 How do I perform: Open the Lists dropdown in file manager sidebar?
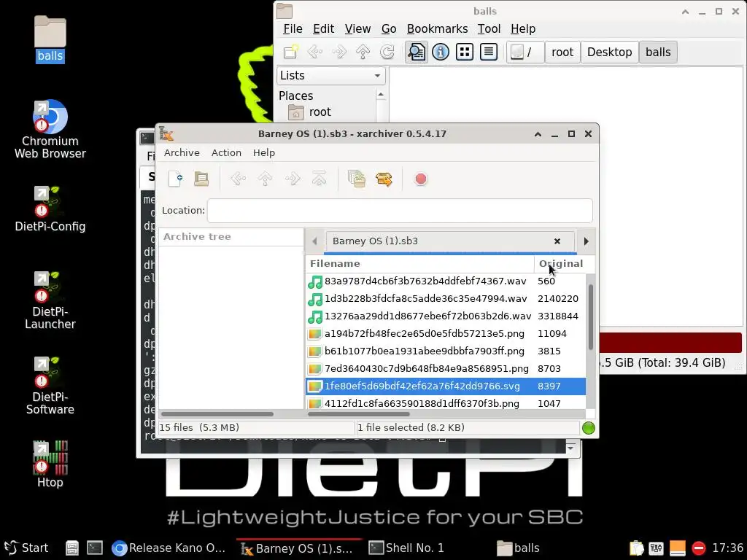click(x=331, y=76)
